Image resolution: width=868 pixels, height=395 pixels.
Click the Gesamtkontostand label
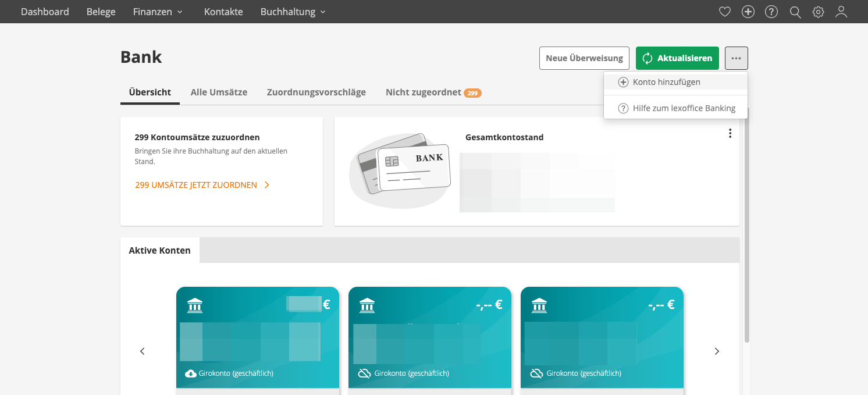point(504,137)
